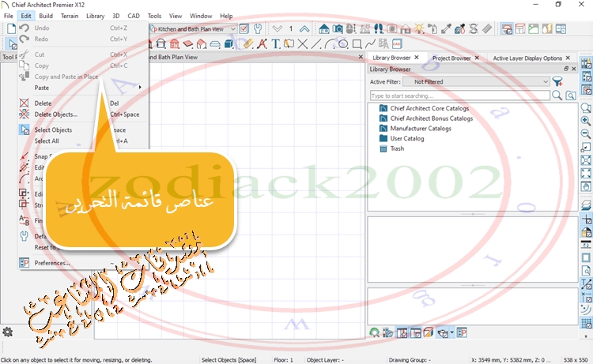Open dropdown arrow beside library view-mode button
Image resolution: width=593 pixels, height=364 pixels.
(x=452, y=332)
